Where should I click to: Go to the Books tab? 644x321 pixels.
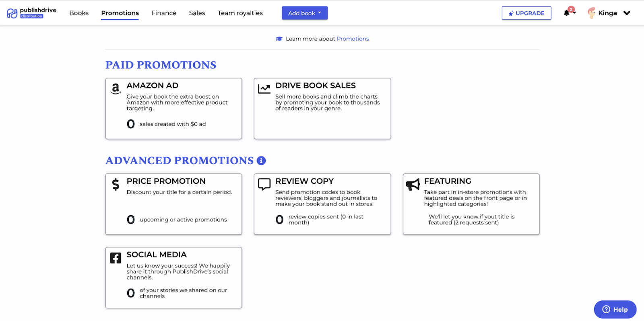tap(79, 13)
